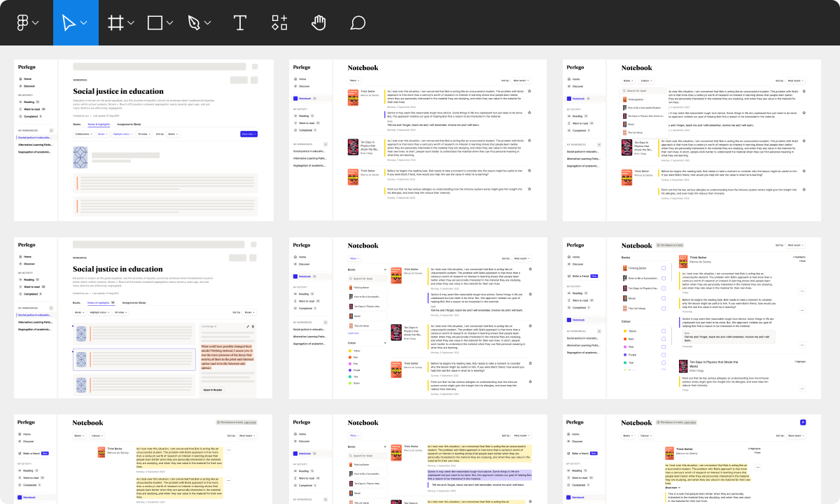Open the Resources components tool
840x504 pixels.
pos(279,22)
